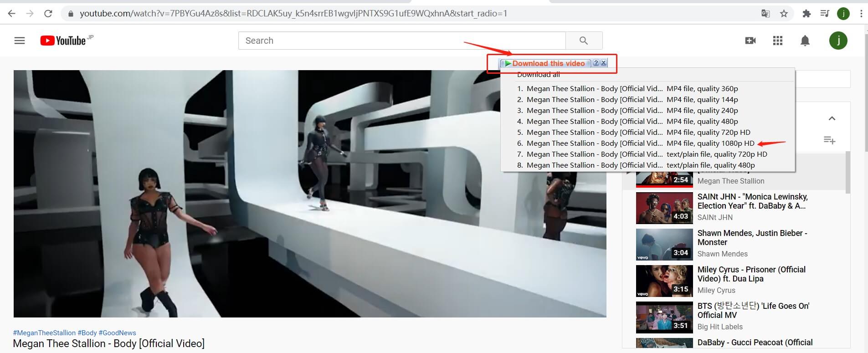
Task: Click video title Megan Thee Stallion - Body
Action: point(108,343)
